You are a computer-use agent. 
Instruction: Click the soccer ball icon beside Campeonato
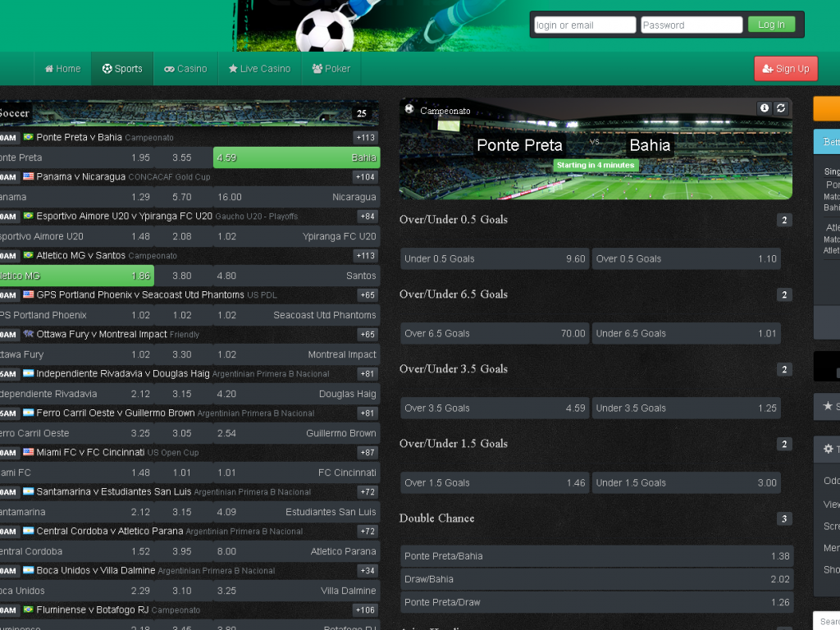(x=409, y=109)
